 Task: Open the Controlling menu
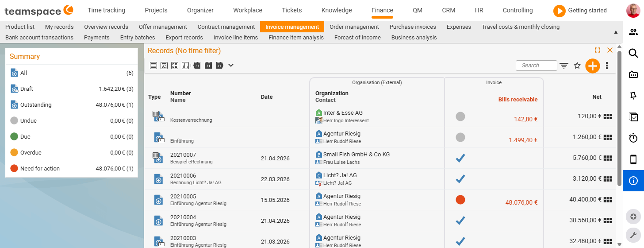coord(517,10)
